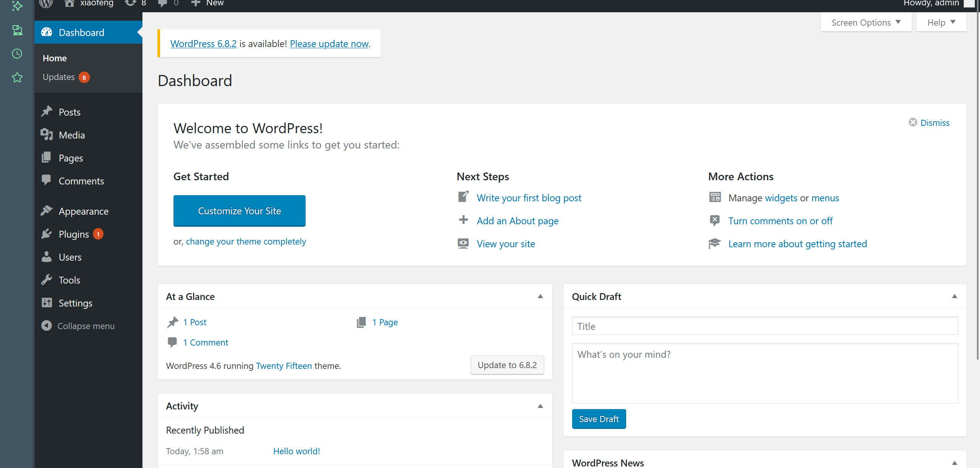Image resolution: width=980 pixels, height=468 pixels.
Task: Click the admin avatar thumbnail in the top bar
Action: pos(969,3)
